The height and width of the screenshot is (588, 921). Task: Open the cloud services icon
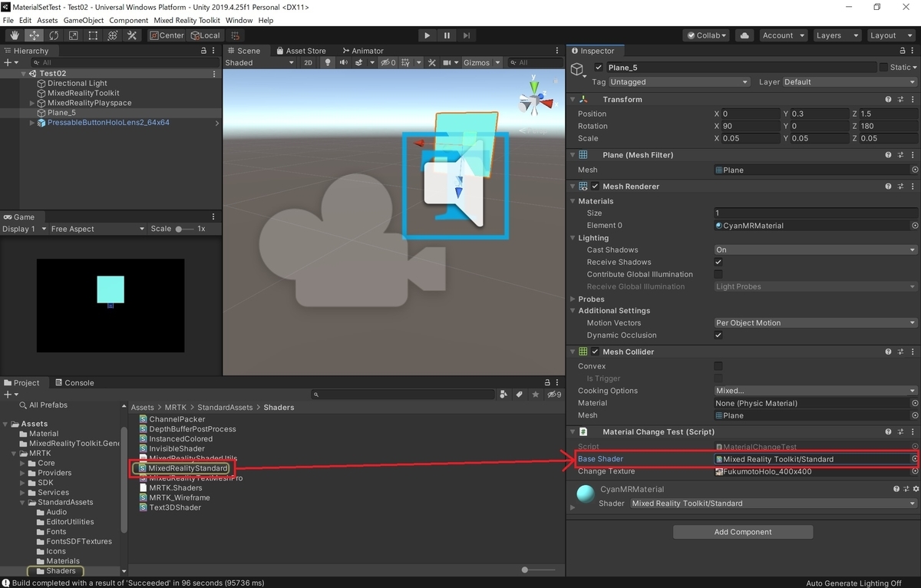744,35
